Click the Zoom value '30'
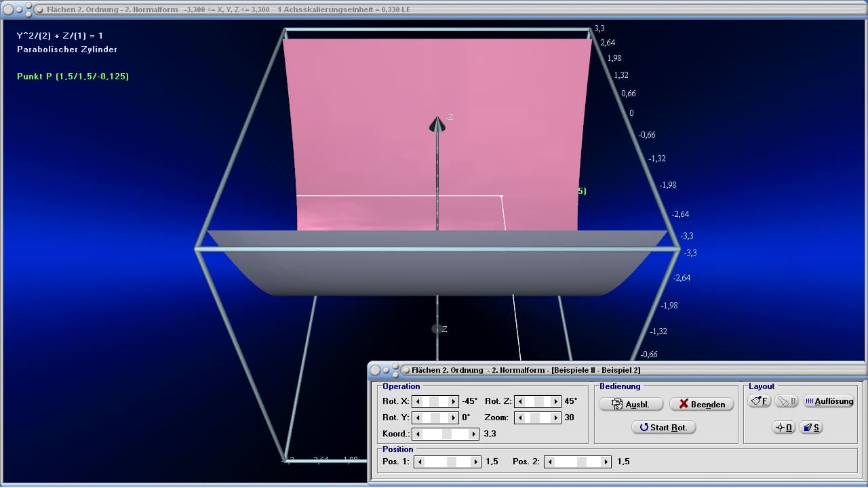The width and height of the screenshot is (868, 488). point(569,418)
